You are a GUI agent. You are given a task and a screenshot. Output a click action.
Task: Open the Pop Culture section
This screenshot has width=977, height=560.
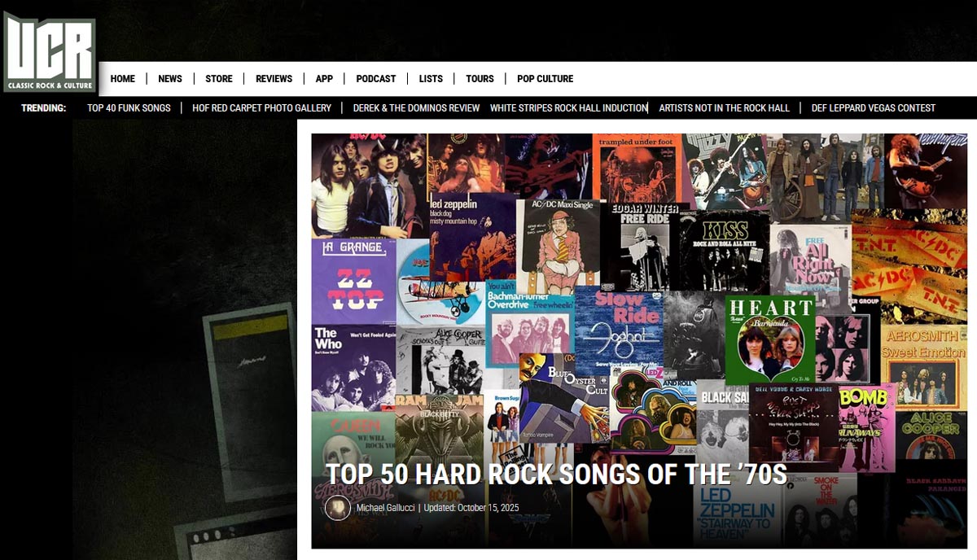pyautogui.click(x=545, y=79)
